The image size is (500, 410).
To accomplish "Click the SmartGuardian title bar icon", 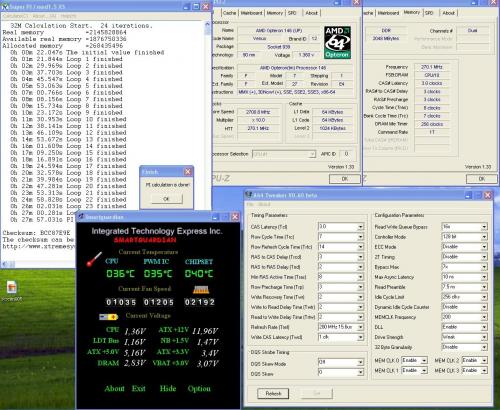I will coord(81,217).
